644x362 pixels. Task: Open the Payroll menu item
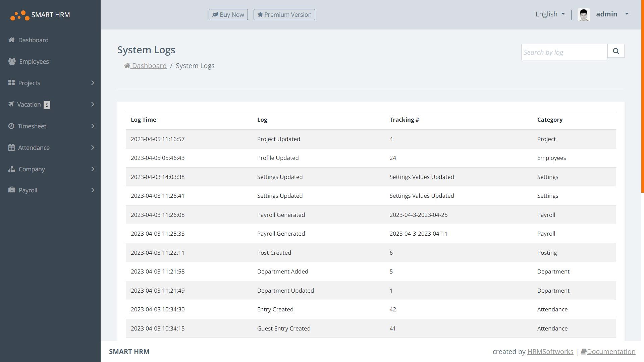click(28, 190)
